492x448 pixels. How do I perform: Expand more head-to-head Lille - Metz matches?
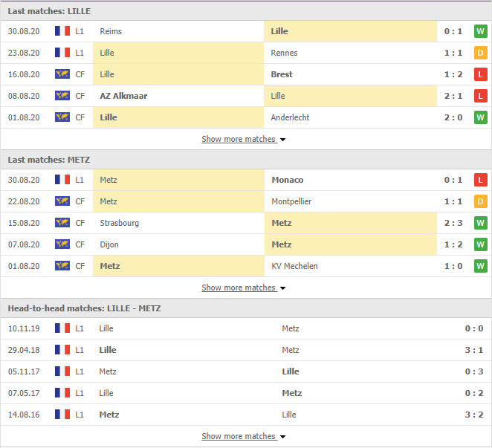243,436
